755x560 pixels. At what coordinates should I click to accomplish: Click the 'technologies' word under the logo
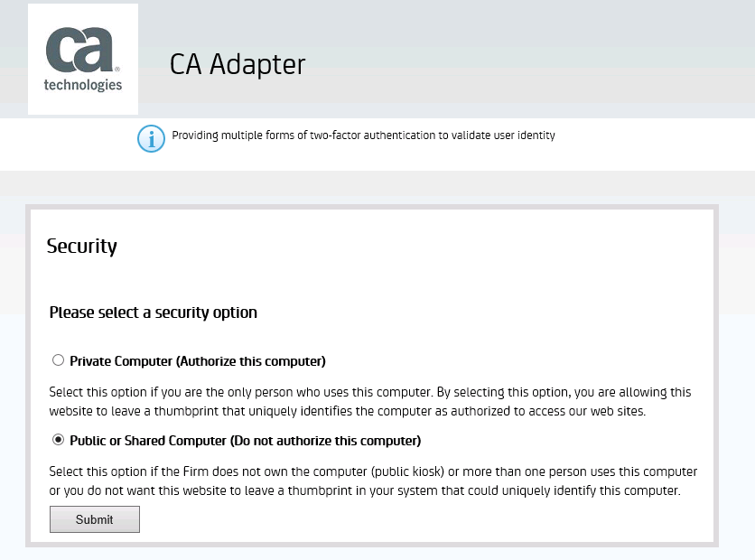pyautogui.click(x=83, y=85)
